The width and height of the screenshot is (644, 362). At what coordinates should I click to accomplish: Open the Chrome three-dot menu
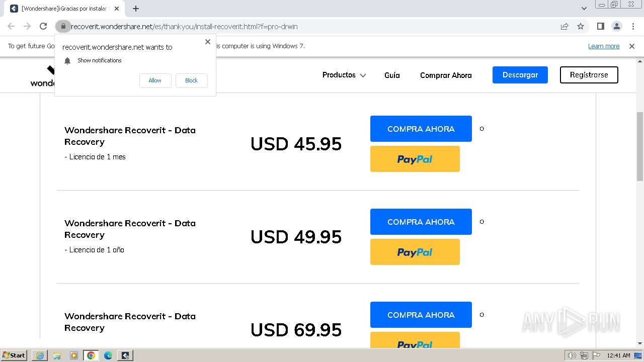pyautogui.click(x=633, y=26)
